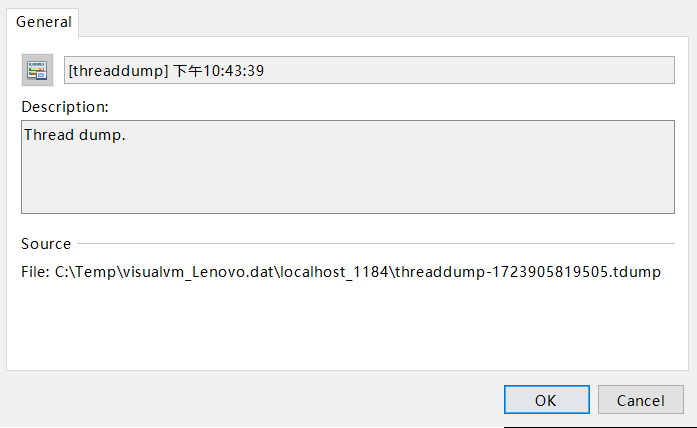This screenshot has width=697, height=428.
Task: Click the thread dump icon beside name field
Action: point(37,70)
